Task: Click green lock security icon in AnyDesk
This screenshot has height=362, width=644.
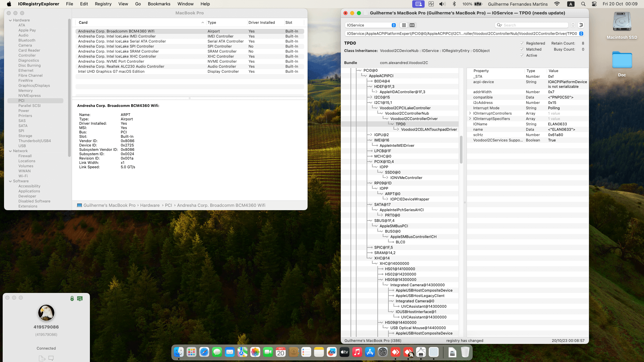Action: tap(72, 298)
